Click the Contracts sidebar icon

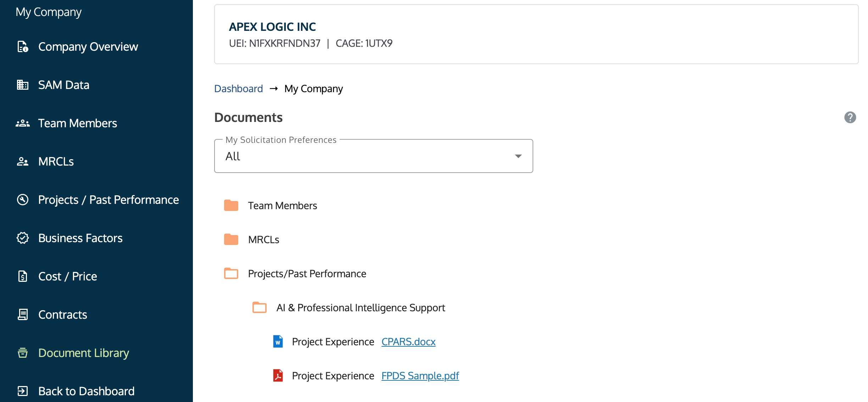pos(23,314)
